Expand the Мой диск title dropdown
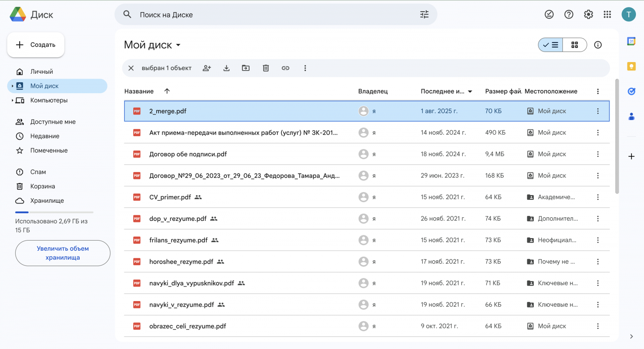This screenshot has height=349, width=644. pyautogui.click(x=178, y=45)
